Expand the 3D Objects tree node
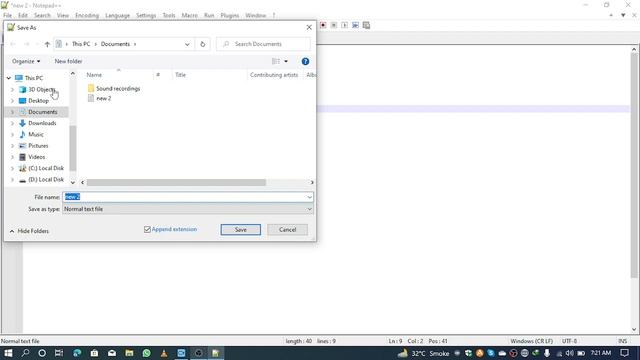640x360 pixels. 12,89
